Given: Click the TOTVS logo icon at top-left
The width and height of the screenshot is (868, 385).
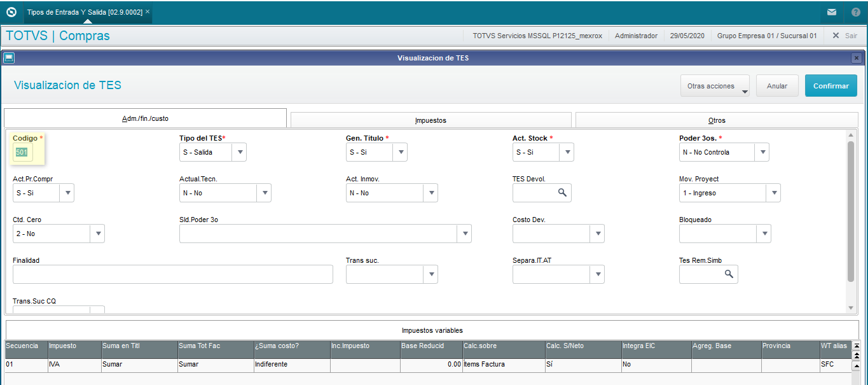Looking at the screenshot, I should pos(11,12).
